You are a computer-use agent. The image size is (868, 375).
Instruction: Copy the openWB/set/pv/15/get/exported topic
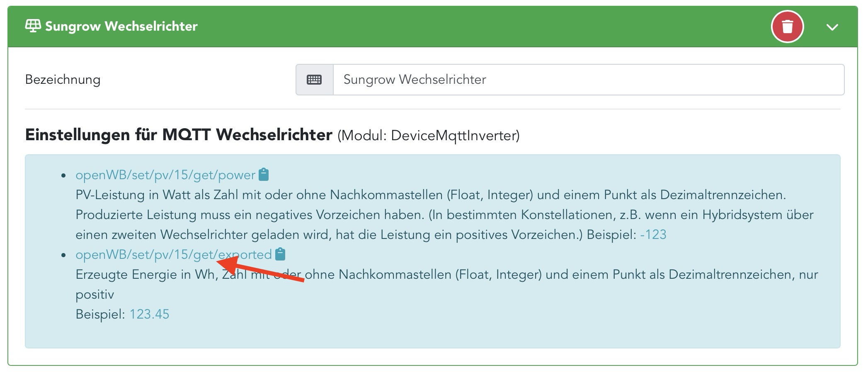click(280, 254)
